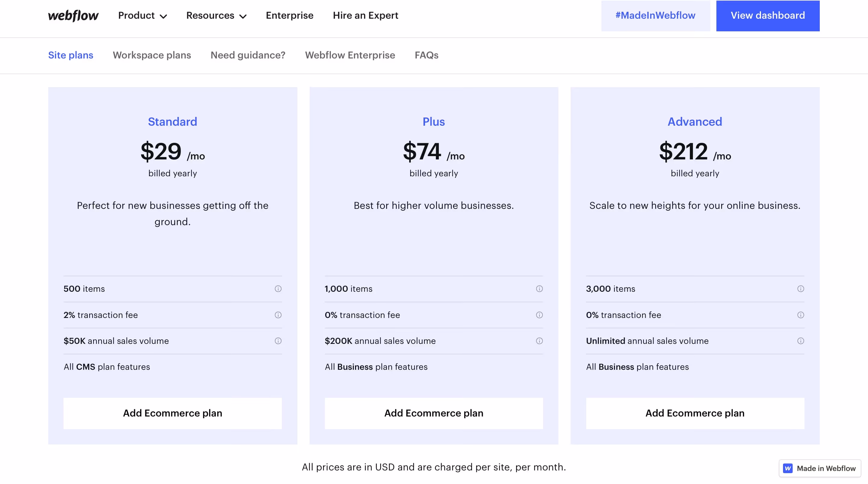Click the $29 price

(161, 151)
